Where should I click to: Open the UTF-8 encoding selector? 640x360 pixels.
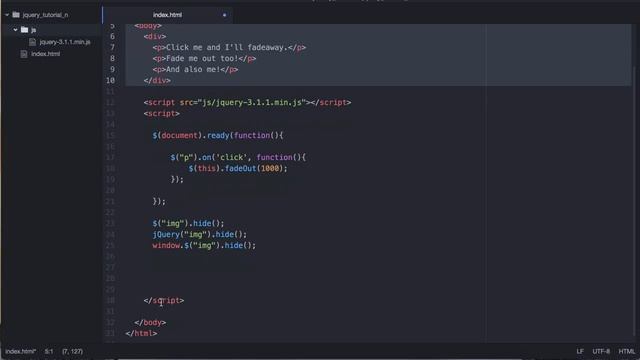(x=601, y=351)
